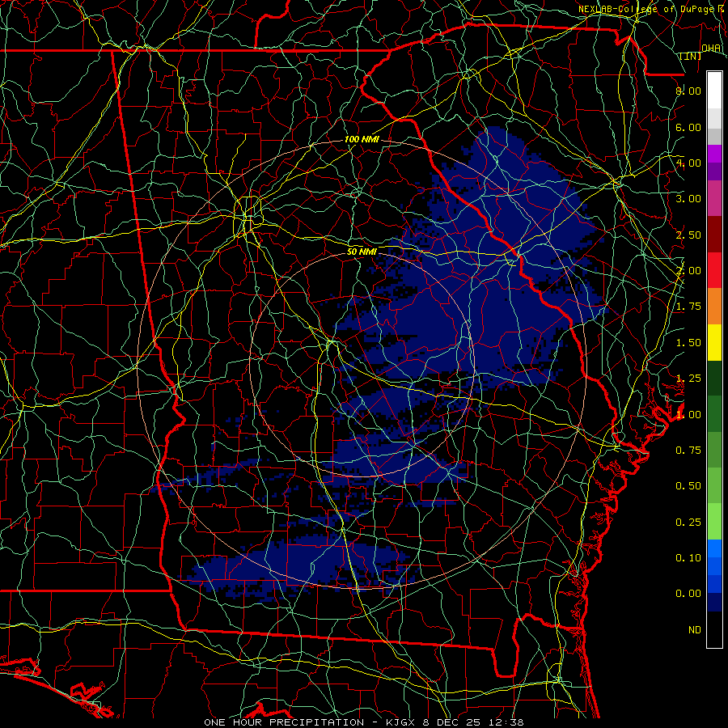Click the 6.00 legend value
This screenshot has height=728, width=728.
point(688,127)
